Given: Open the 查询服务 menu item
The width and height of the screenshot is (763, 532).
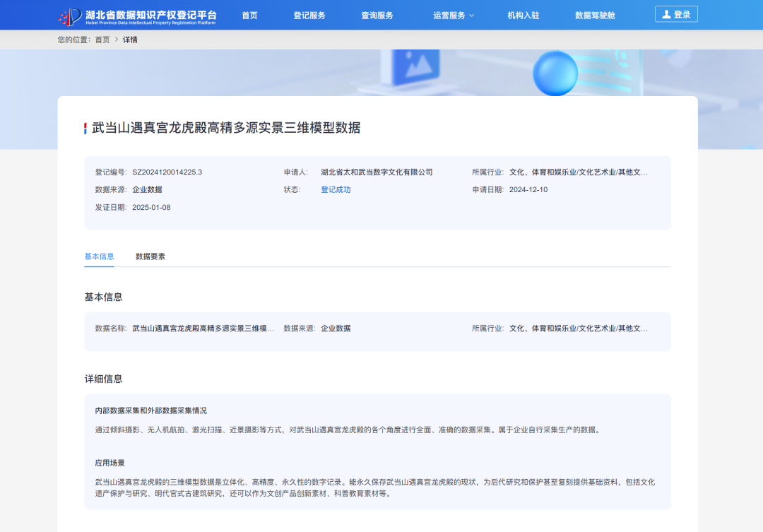Looking at the screenshot, I should click(x=378, y=14).
